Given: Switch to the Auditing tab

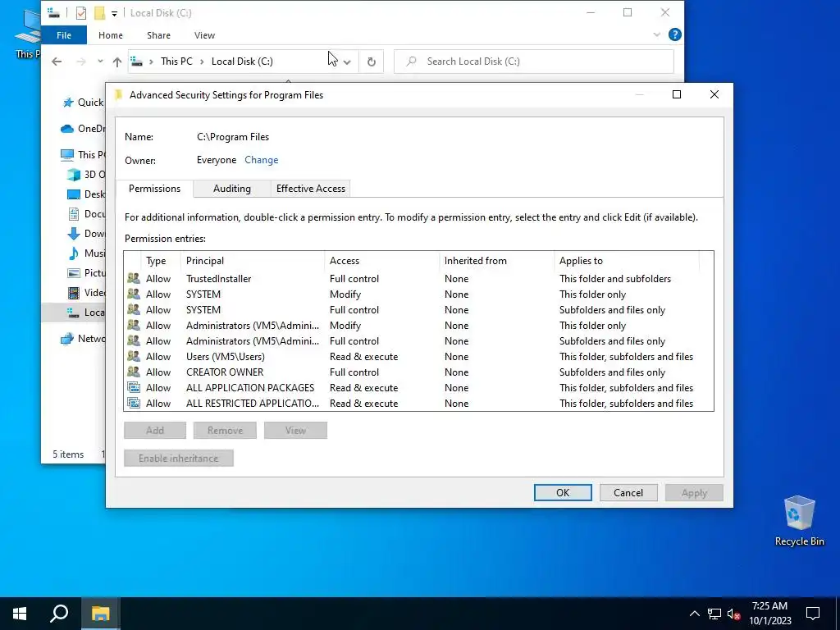Looking at the screenshot, I should coord(231,189).
